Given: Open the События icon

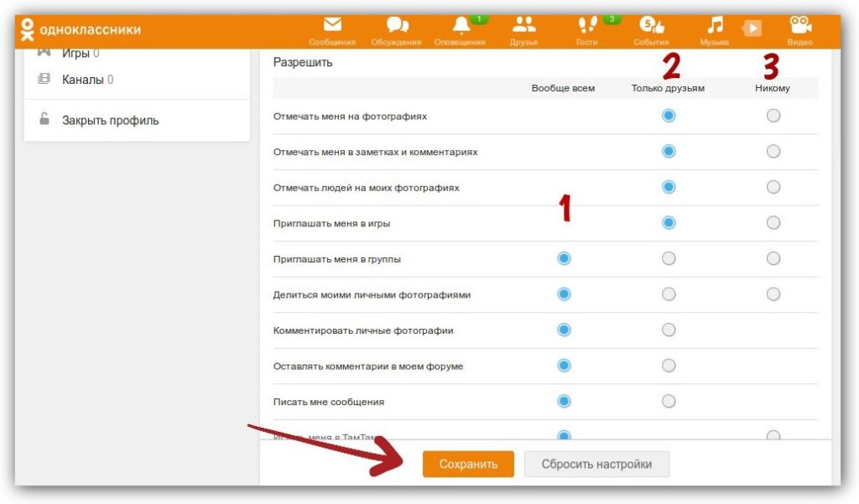Looking at the screenshot, I should [x=651, y=25].
